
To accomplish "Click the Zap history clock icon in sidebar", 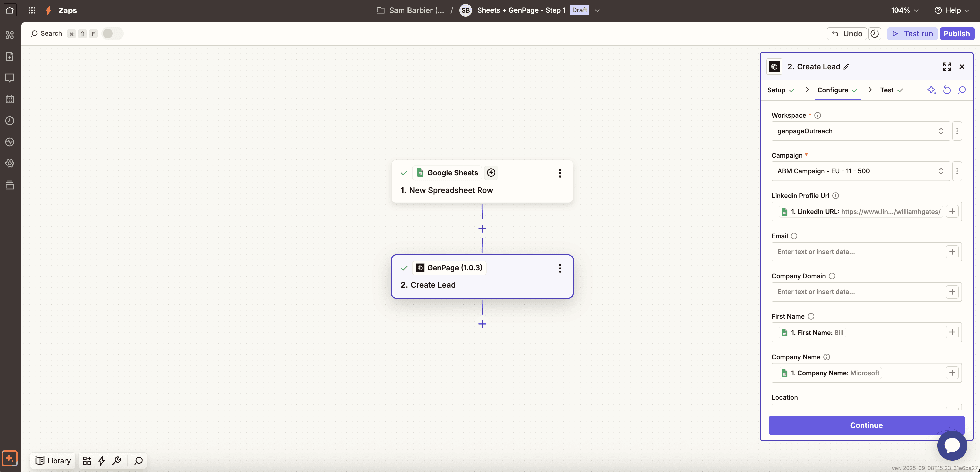I will tap(9, 121).
